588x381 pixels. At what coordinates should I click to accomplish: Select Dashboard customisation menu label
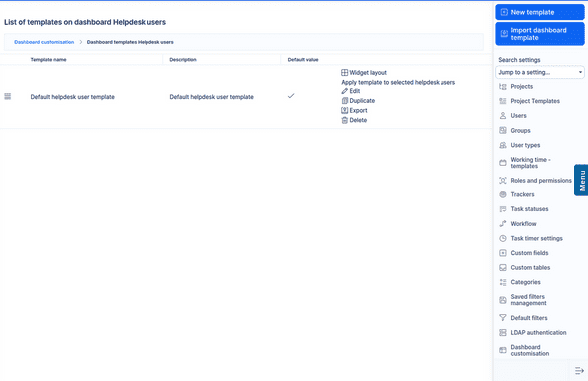tap(529, 350)
